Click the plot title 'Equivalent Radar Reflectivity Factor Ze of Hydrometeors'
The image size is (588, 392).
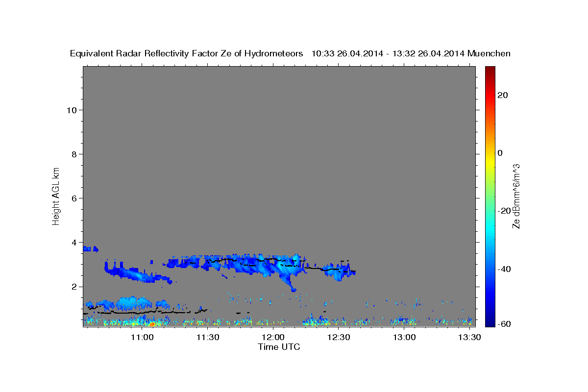click(187, 53)
